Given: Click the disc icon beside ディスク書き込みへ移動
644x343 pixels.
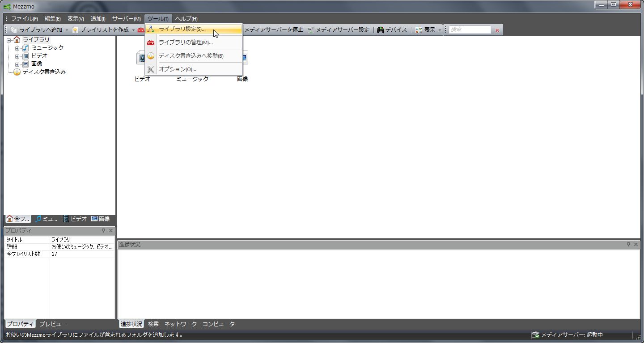Looking at the screenshot, I should [x=151, y=56].
